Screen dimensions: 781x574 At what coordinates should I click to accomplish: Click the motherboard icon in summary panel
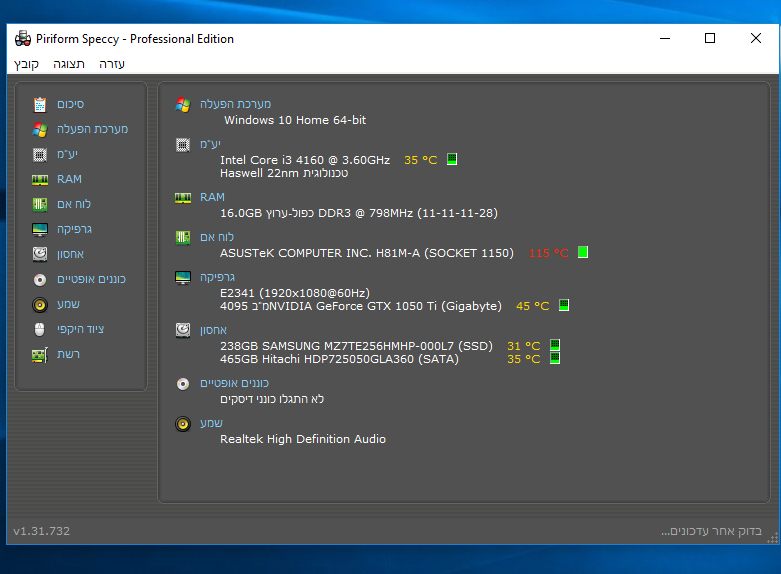[x=183, y=237]
